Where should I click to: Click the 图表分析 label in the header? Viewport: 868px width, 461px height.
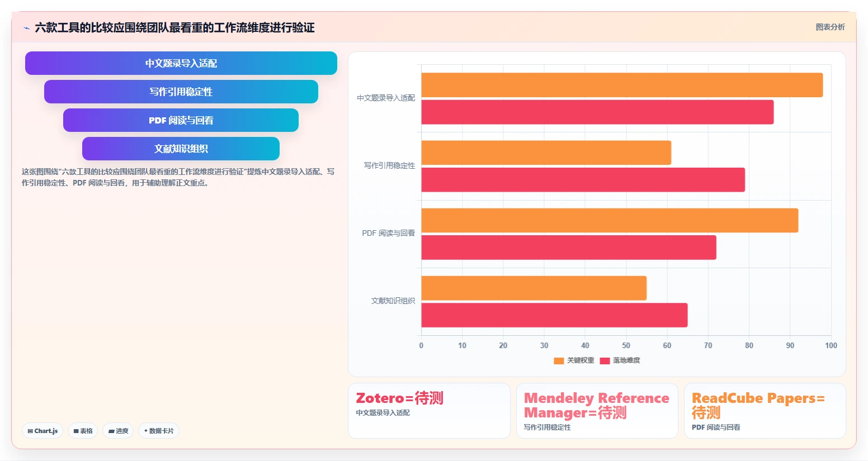pyautogui.click(x=830, y=27)
